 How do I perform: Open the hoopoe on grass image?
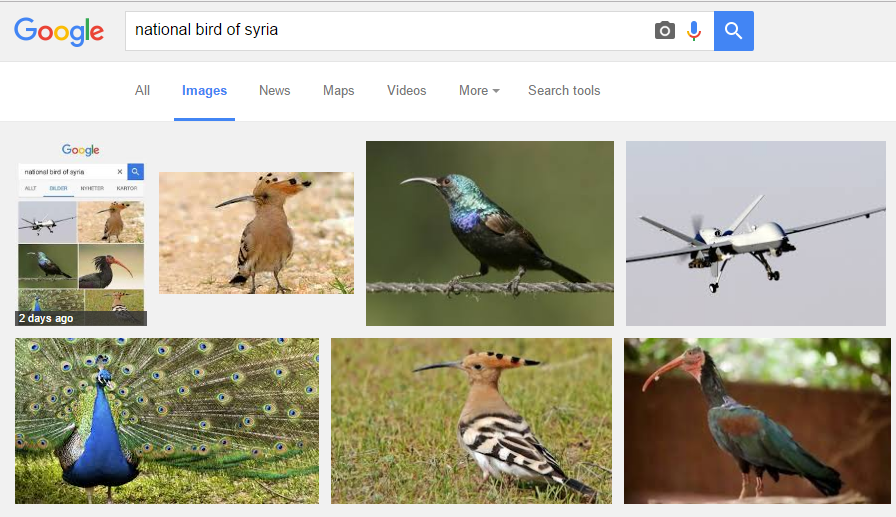(471, 420)
